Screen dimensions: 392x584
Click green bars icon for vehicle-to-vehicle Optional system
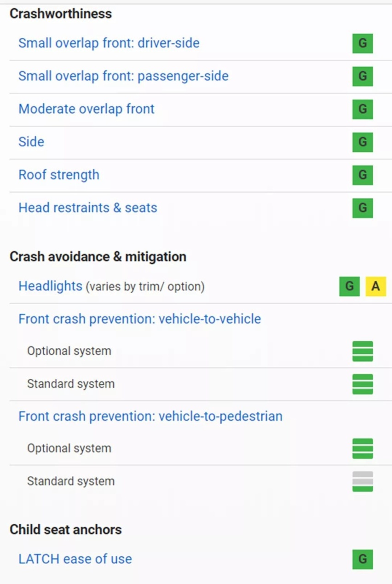click(x=363, y=351)
